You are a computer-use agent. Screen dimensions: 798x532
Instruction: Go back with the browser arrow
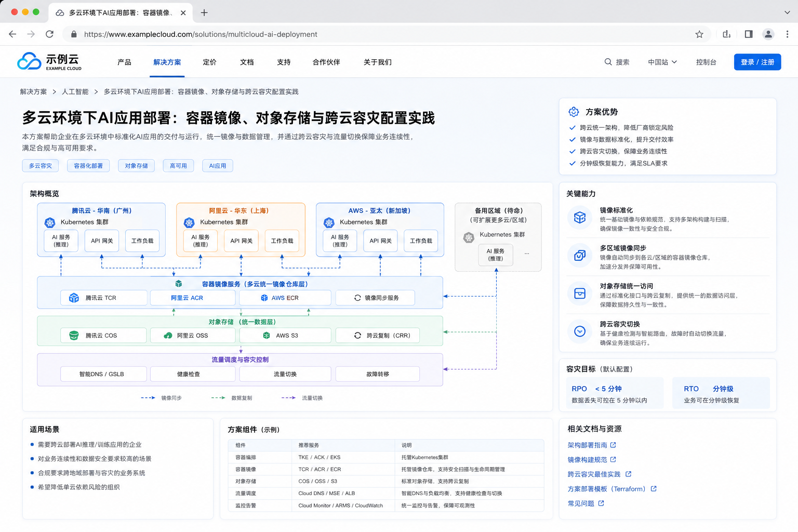12,34
